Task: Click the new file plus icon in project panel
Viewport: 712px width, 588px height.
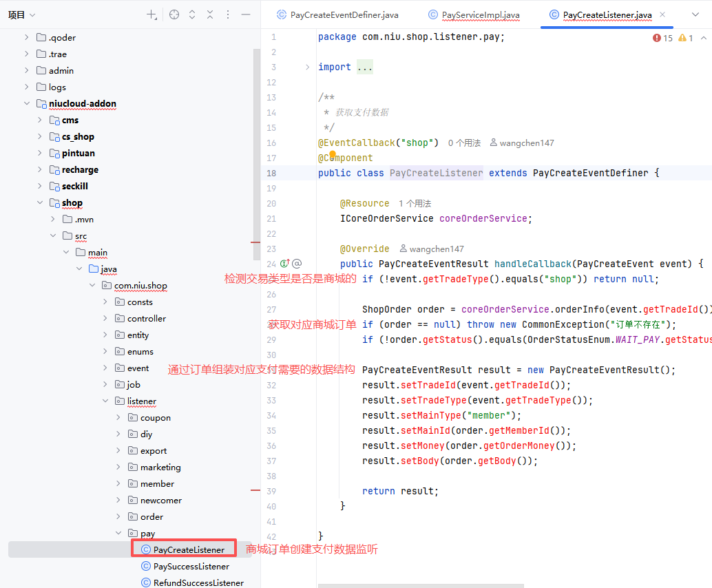Action: click(x=151, y=14)
